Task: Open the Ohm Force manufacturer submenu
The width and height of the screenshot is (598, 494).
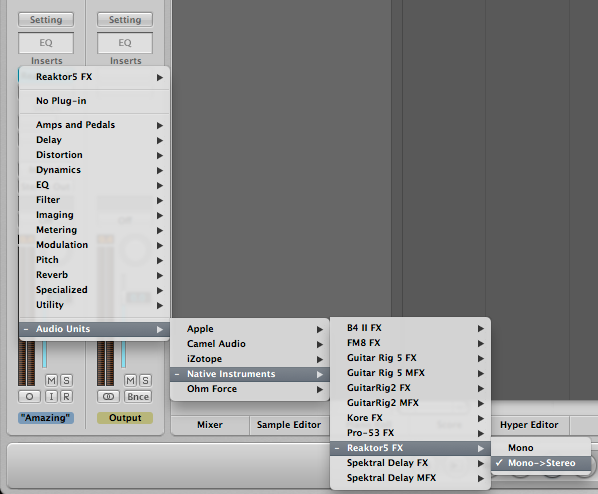Action: pyautogui.click(x=250, y=389)
